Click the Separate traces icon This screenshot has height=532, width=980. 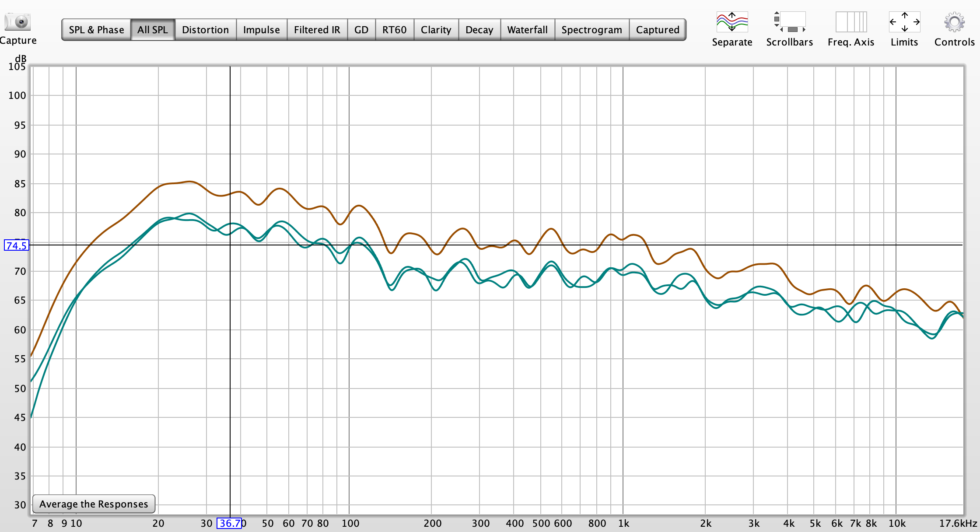[x=732, y=22]
